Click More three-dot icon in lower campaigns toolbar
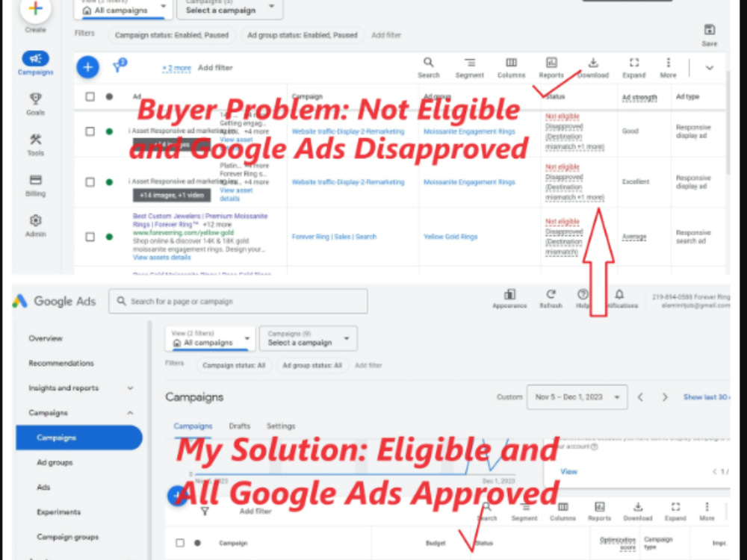This screenshot has height=560, width=747. (x=707, y=507)
